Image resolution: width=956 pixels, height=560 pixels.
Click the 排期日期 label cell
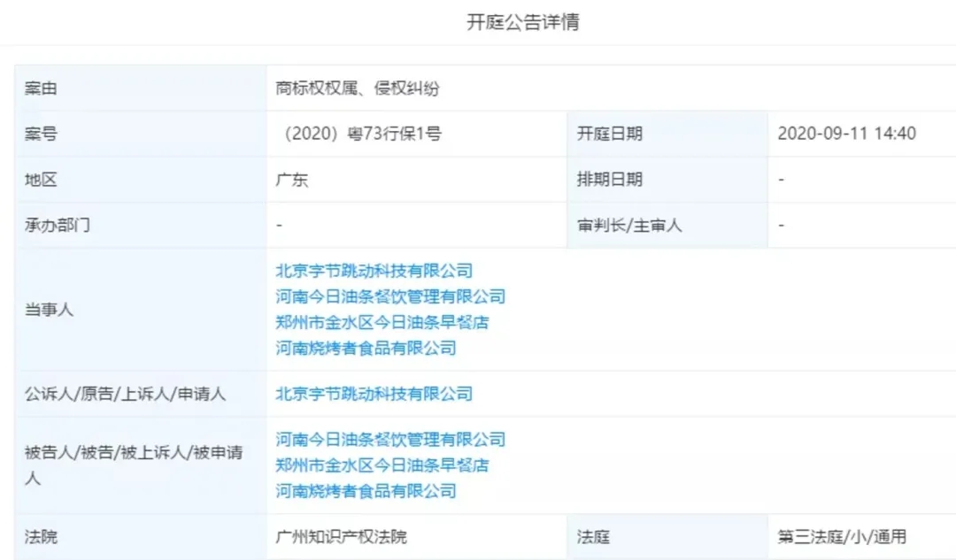[x=609, y=180]
